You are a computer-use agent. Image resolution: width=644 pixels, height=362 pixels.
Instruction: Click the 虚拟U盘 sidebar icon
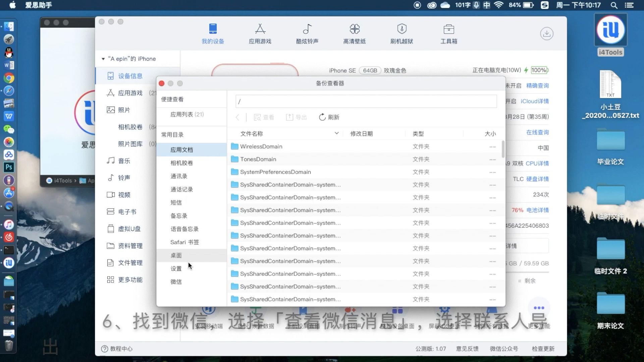coord(111,229)
